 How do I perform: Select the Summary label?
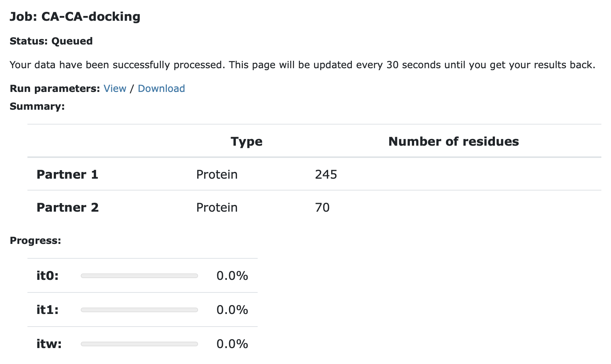pyautogui.click(x=37, y=106)
